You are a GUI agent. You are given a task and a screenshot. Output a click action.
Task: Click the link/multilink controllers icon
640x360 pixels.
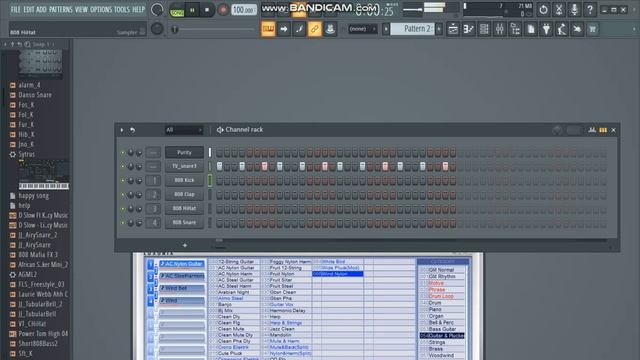tap(314, 29)
